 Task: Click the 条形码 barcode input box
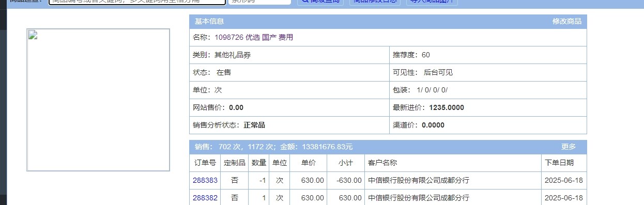pyautogui.click(x=259, y=2)
